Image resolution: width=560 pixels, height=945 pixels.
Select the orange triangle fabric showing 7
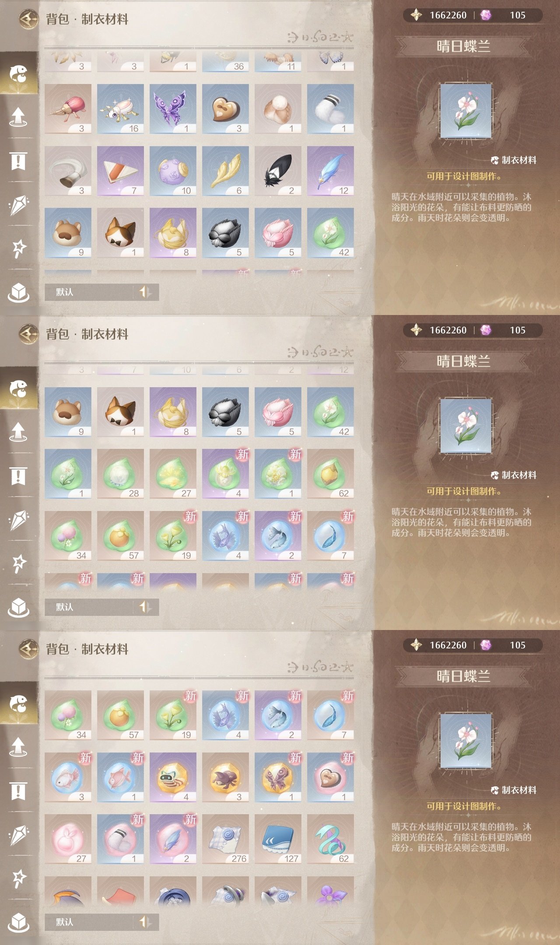pyautogui.click(x=120, y=171)
